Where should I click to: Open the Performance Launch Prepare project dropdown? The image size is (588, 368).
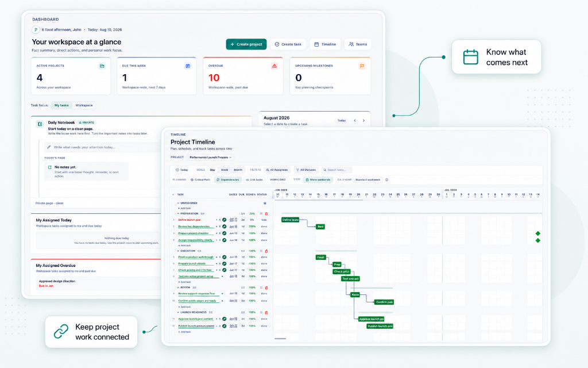click(x=210, y=158)
